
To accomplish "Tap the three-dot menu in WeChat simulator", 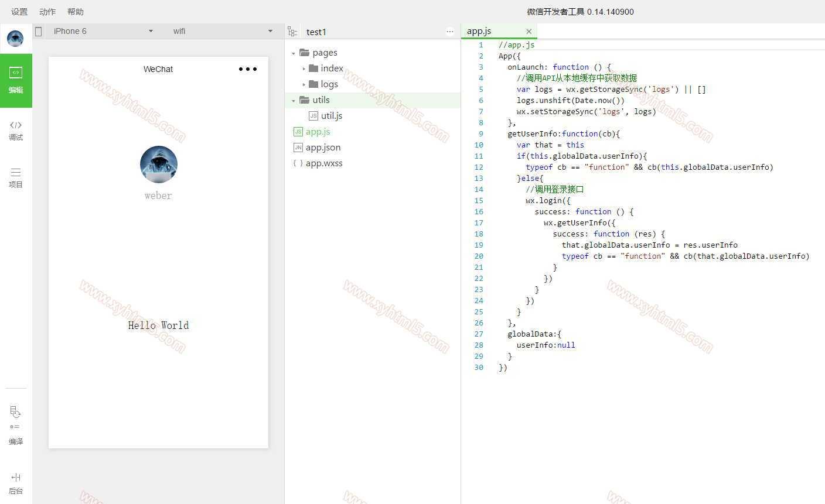I will tap(248, 69).
